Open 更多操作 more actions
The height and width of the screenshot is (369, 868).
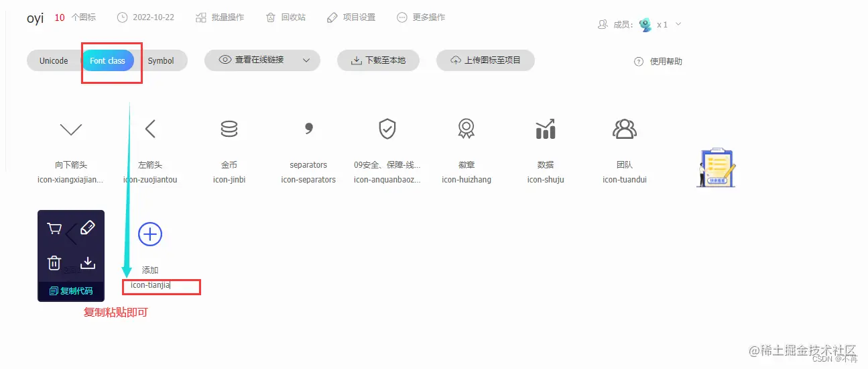421,17
